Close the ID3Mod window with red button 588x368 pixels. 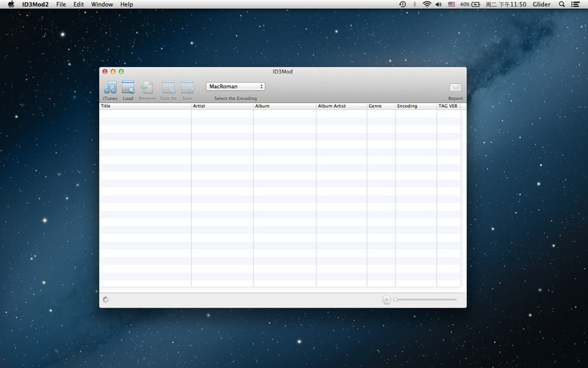coord(105,71)
